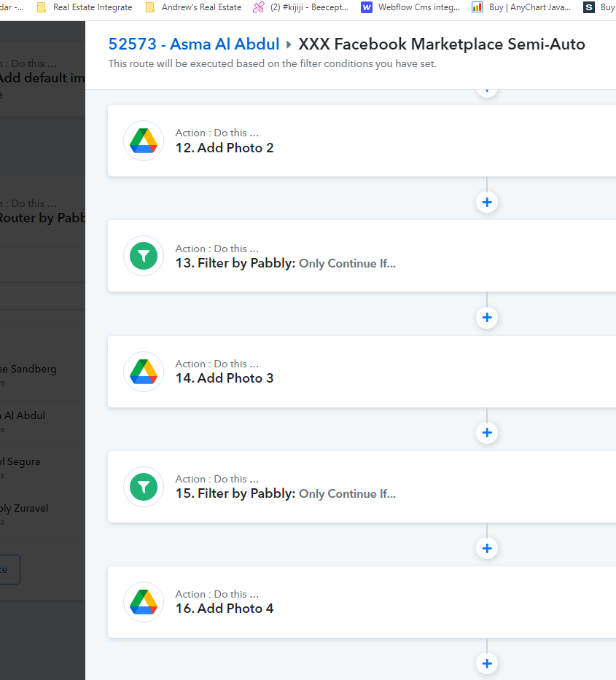Click the XXX Facebook Marketplace Semi-Auto route title
This screenshot has height=680, width=616.
click(442, 44)
